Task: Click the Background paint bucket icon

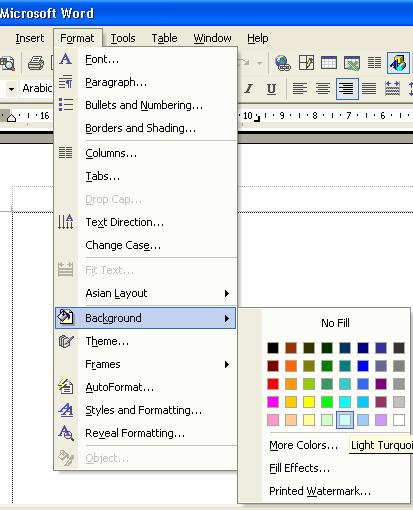Action: 66,317
